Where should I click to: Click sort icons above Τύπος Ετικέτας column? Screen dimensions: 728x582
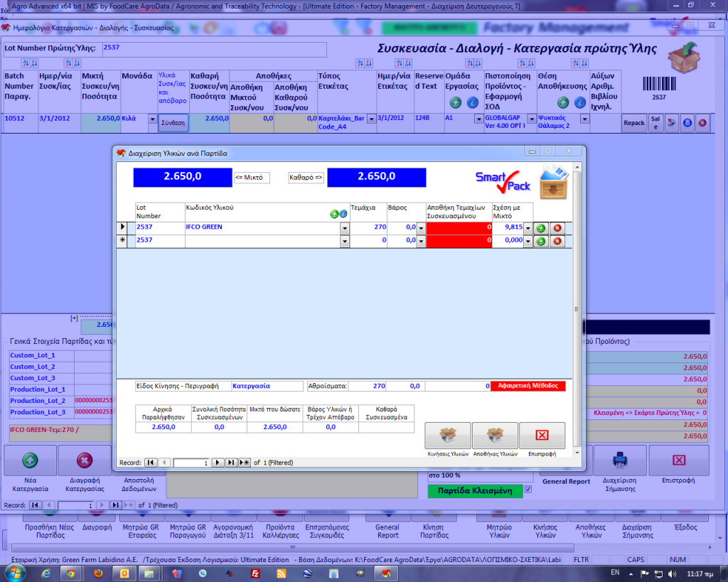(x=364, y=63)
